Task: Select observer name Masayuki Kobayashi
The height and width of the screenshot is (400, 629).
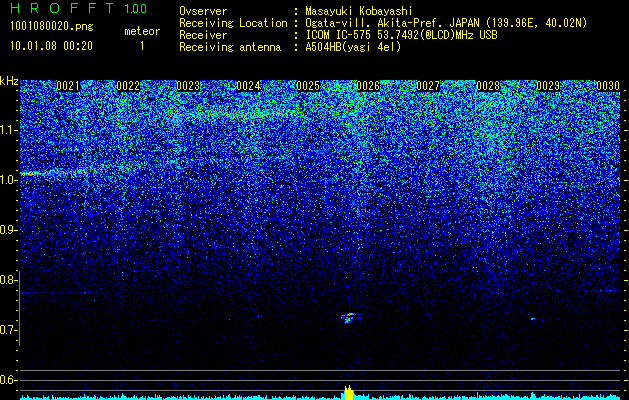Action: click(x=359, y=11)
